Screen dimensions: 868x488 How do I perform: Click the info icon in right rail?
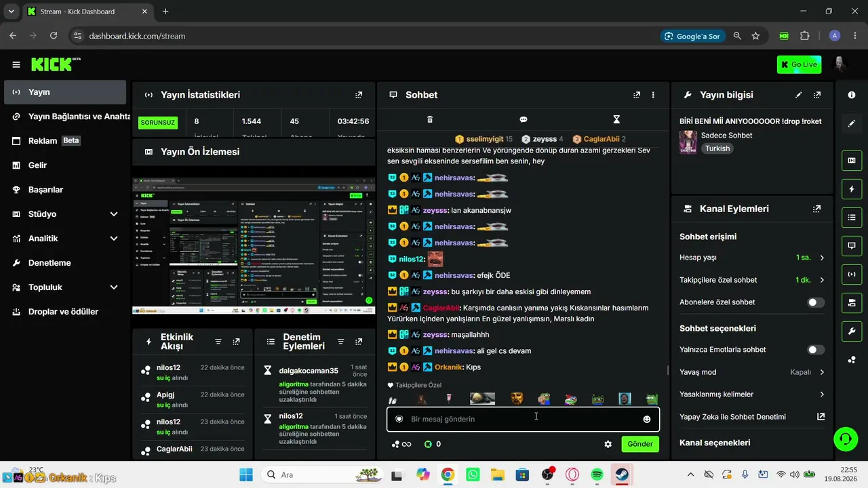(x=852, y=95)
